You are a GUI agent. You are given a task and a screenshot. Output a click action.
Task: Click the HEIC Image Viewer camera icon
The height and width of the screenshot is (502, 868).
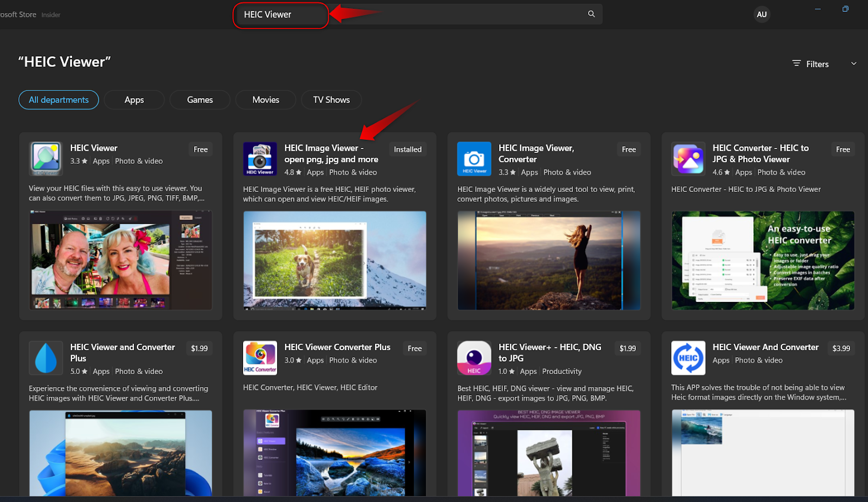[x=260, y=159]
